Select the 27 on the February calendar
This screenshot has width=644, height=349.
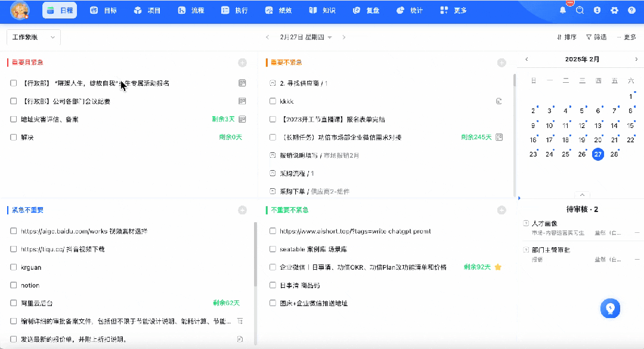point(597,154)
